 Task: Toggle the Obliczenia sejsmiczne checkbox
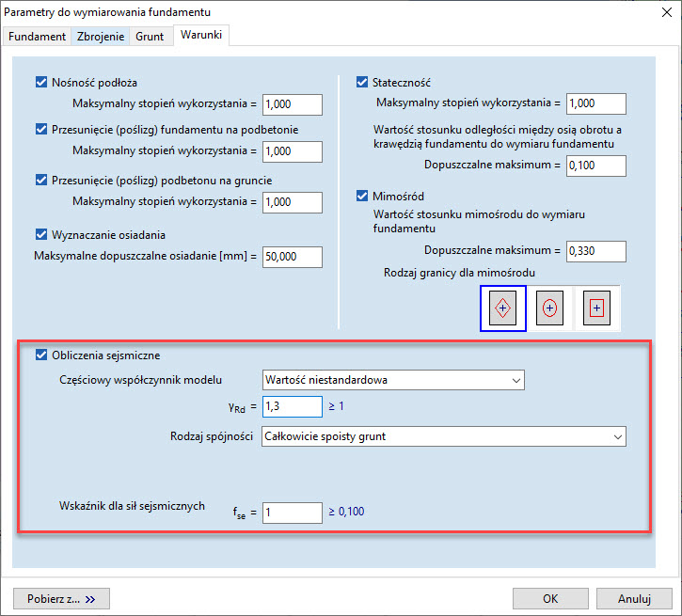[41, 355]
